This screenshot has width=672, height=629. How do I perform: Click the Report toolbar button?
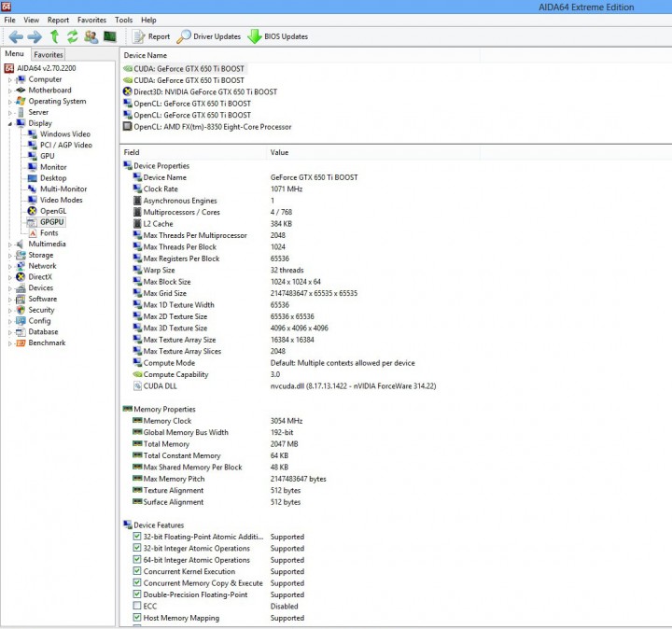click(x=151, y=36)
